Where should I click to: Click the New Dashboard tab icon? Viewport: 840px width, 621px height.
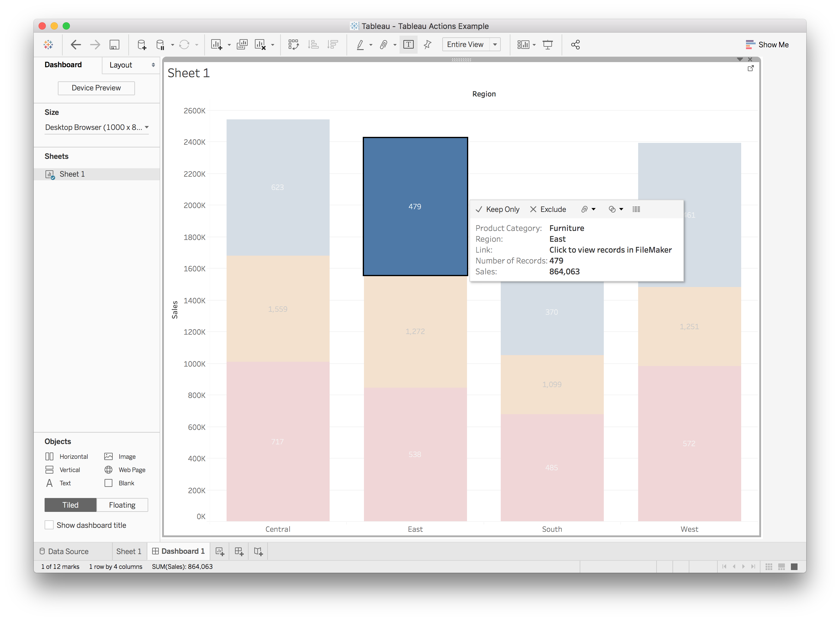point(239,551)
